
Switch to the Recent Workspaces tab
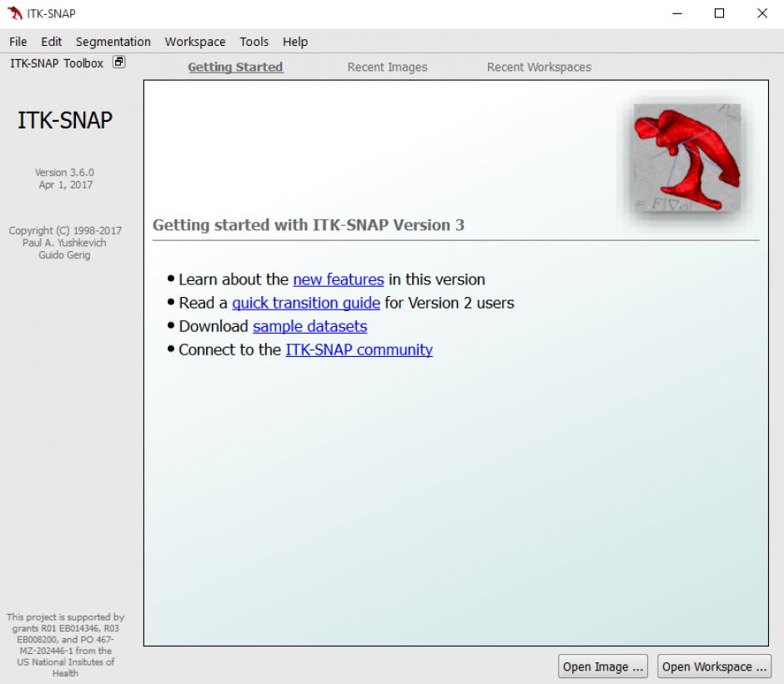pos(539,67)
